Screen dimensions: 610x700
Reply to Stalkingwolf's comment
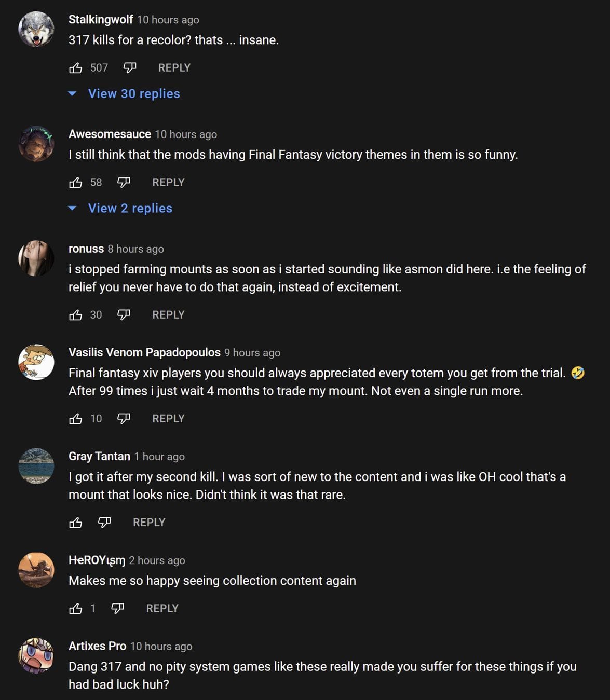[174, 68]
